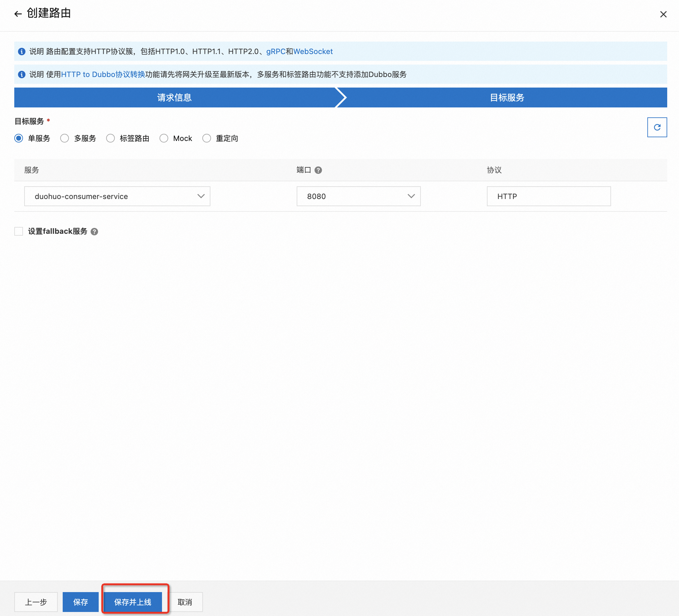Click the HTTP protocol field
Image resolution: width=679 pixels, height=616 pixels.
(548, 197)
